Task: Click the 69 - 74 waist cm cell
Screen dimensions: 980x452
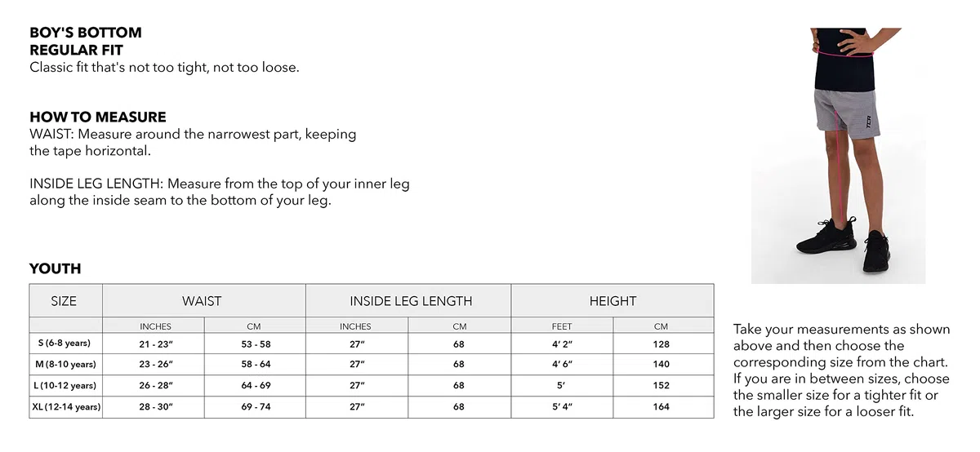Action: click(256, 406)
